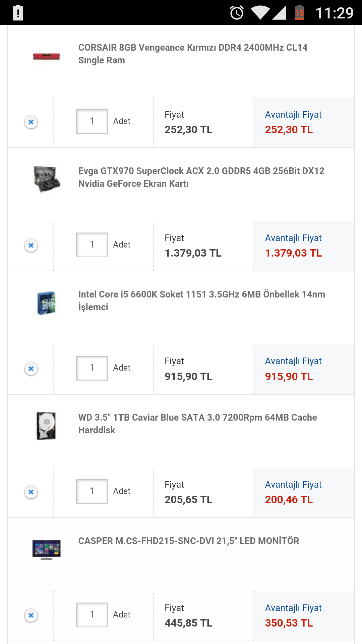Screen dimensions: 362x644
Task: Edit quantity field for Evga GTX970
Action: [92, 245]
